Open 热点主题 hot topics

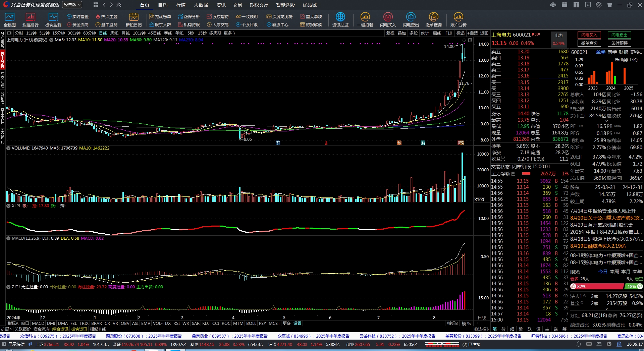point(106,16)
